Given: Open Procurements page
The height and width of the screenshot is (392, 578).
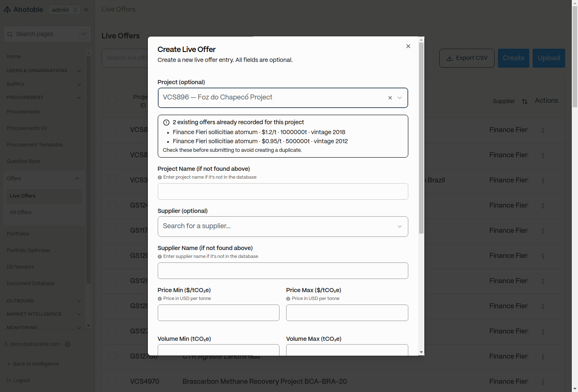Looking at the screenshot, I should click(23, 112).
